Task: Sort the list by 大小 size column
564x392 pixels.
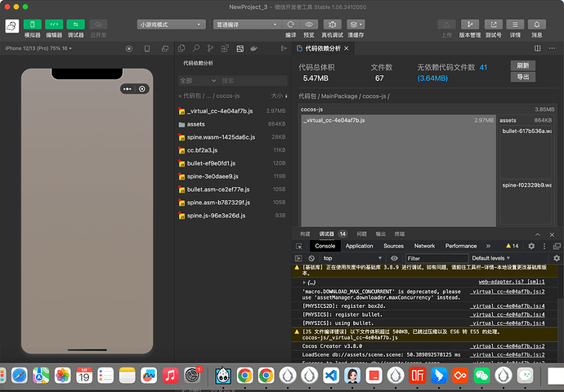Action: tap(279, 96)
